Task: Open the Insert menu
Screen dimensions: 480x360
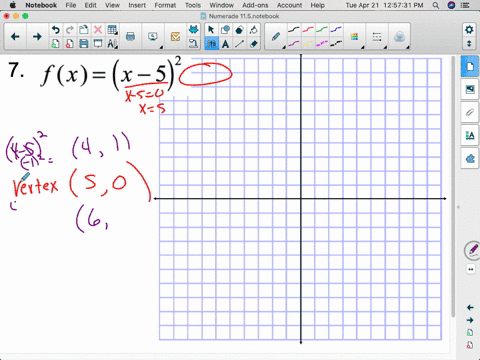Action: [x=137, y=5]
